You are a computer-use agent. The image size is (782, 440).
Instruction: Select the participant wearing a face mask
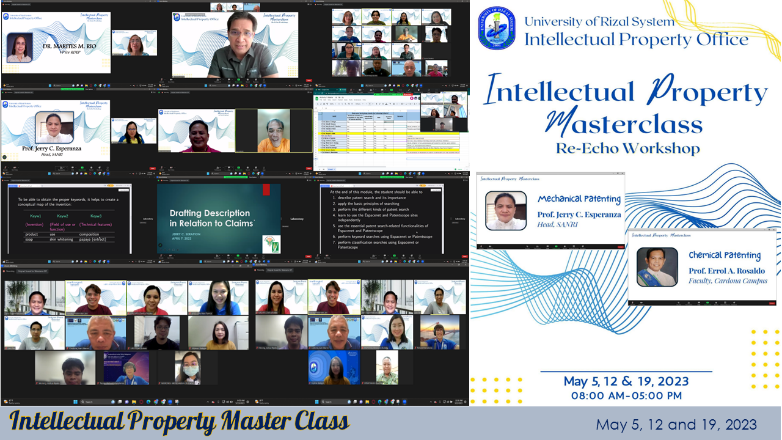pos(189,367)
